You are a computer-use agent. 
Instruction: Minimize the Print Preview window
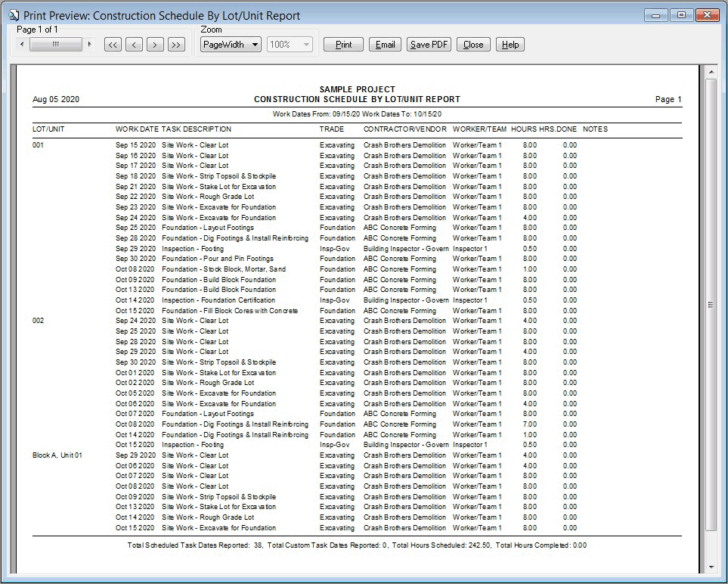656,15
